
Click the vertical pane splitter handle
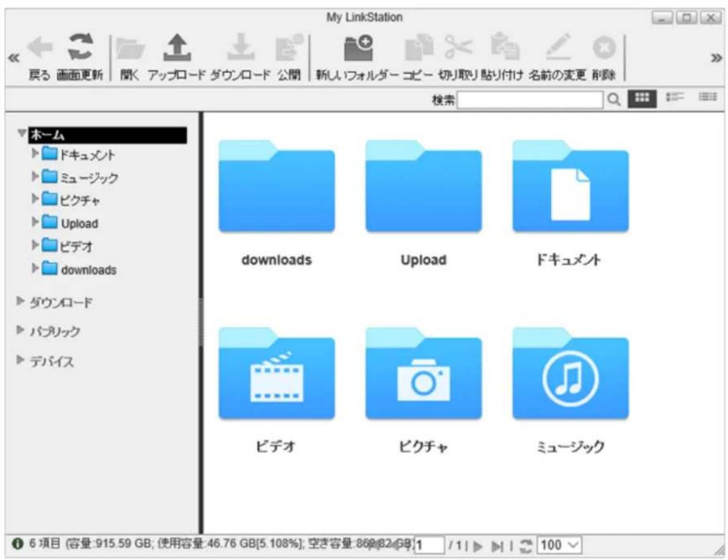click(x=201, y=321)
